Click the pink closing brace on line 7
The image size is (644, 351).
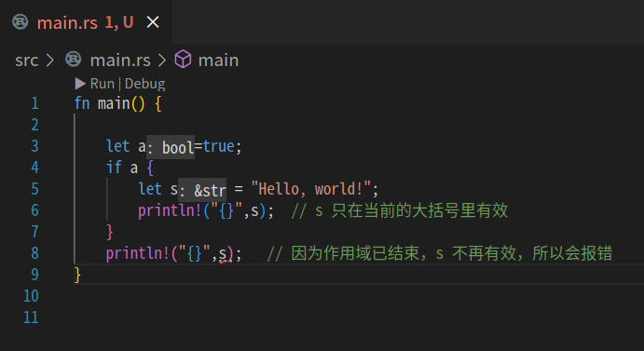tap(109, 232)
